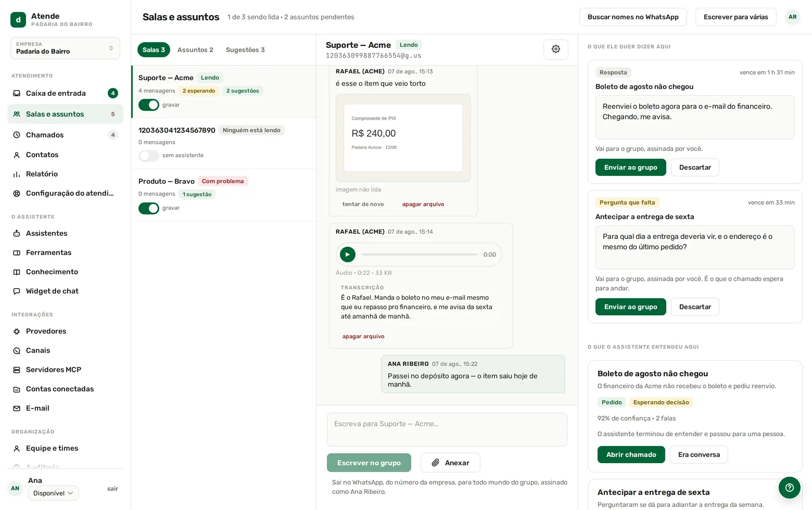Image resolution: width=812 pixels, height=510 pixels.
Task: Click the Widget de chat icon
Action: tap(17, 291)
